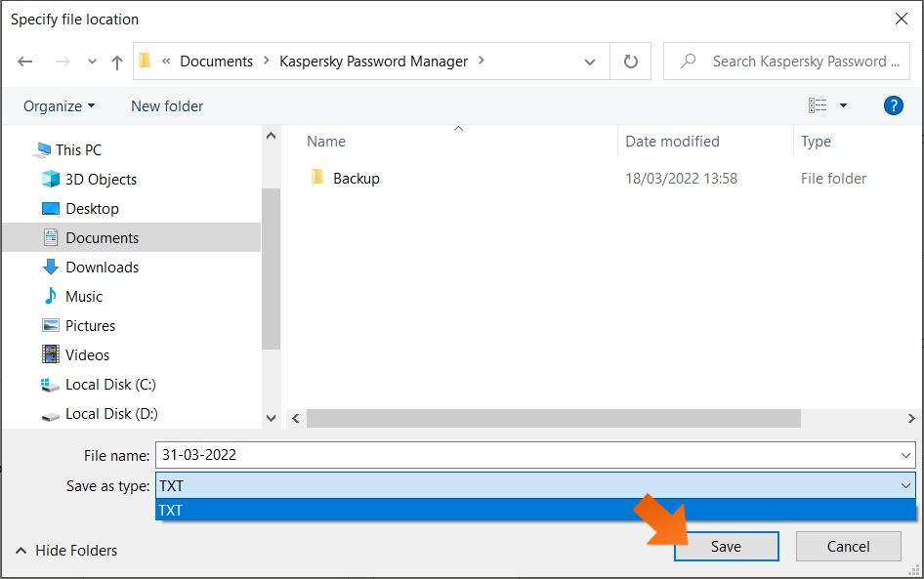This screenshot has width=924, height=579.
Task: Click the horizontal scrollbar right arrow
Action: [x=911, y=418]
